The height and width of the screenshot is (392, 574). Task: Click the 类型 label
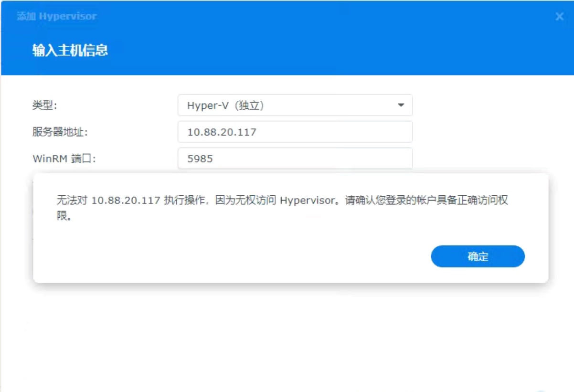tap(44, 106)
